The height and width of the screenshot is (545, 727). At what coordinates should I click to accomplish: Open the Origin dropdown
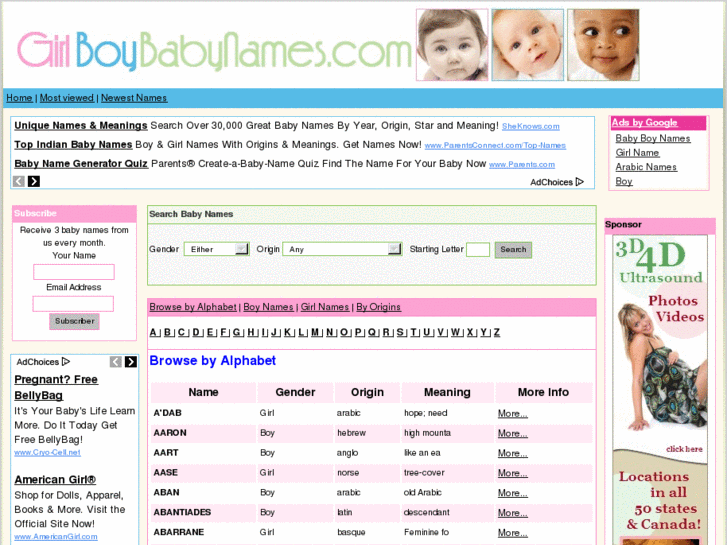point(342,249)
